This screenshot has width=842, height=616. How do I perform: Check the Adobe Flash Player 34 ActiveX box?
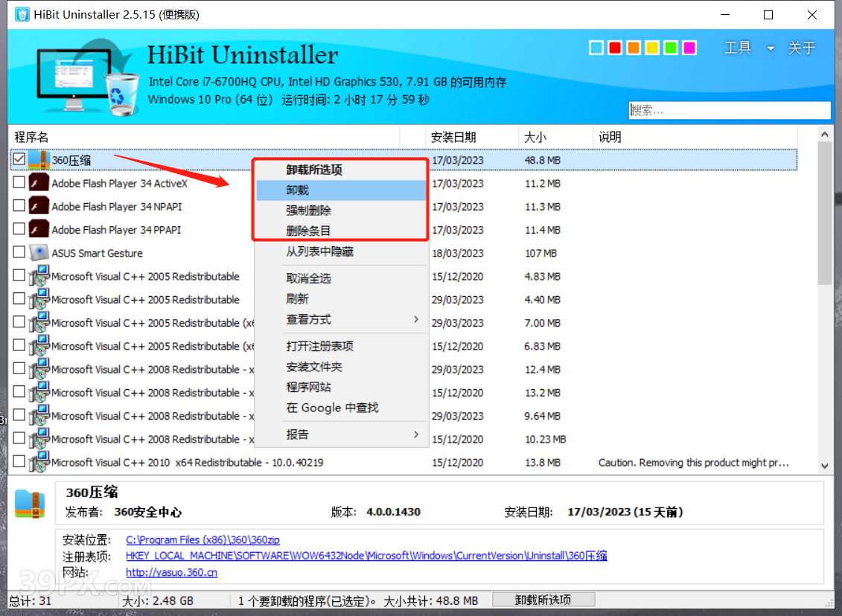[19, 182]
